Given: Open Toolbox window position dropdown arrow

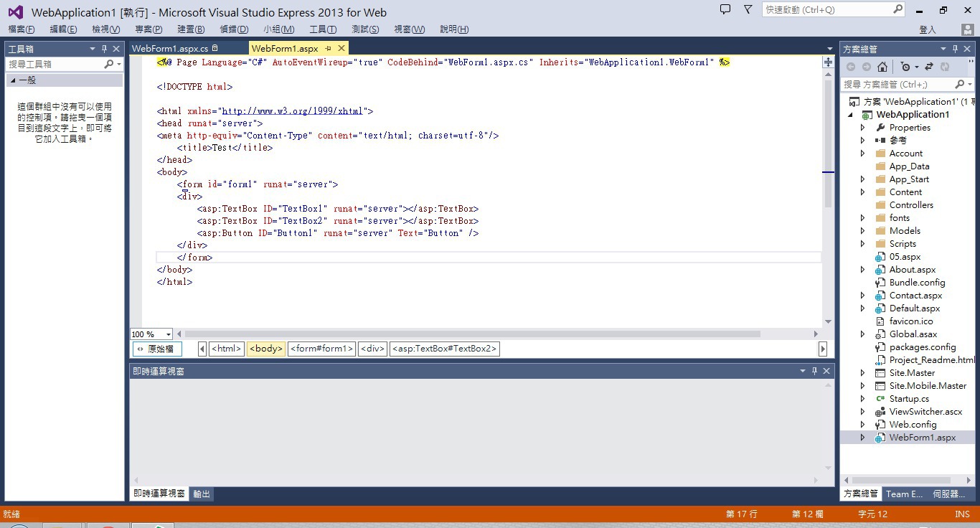Looking at the screenshot, I should [x=93, y=49].
